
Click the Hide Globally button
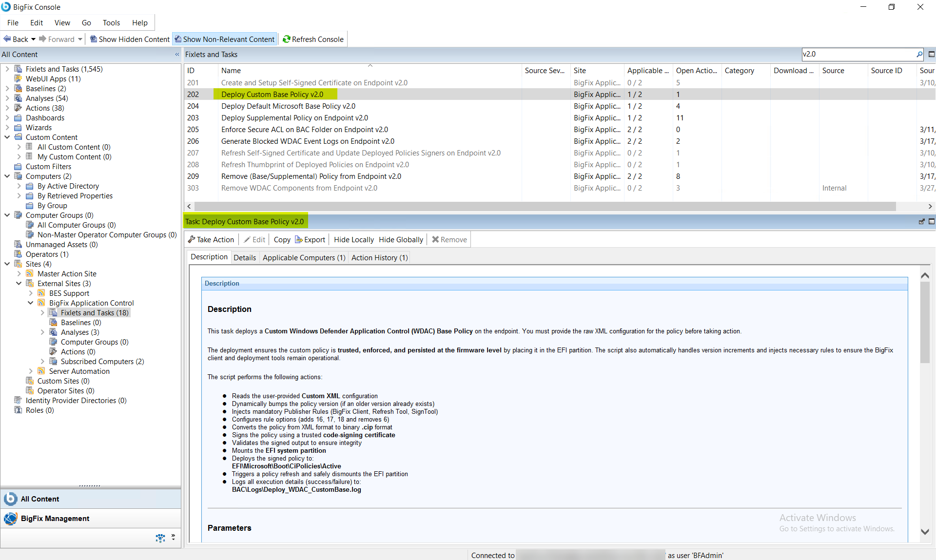pos(401,239)
